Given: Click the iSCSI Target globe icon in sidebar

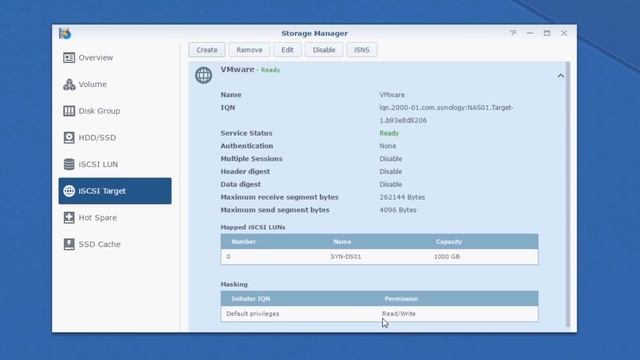Looking at the screenshot, I should [x=69, y=191].
